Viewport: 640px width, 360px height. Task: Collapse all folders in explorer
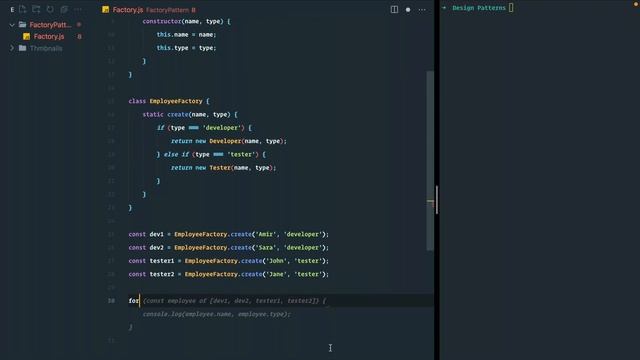point(64,9)
